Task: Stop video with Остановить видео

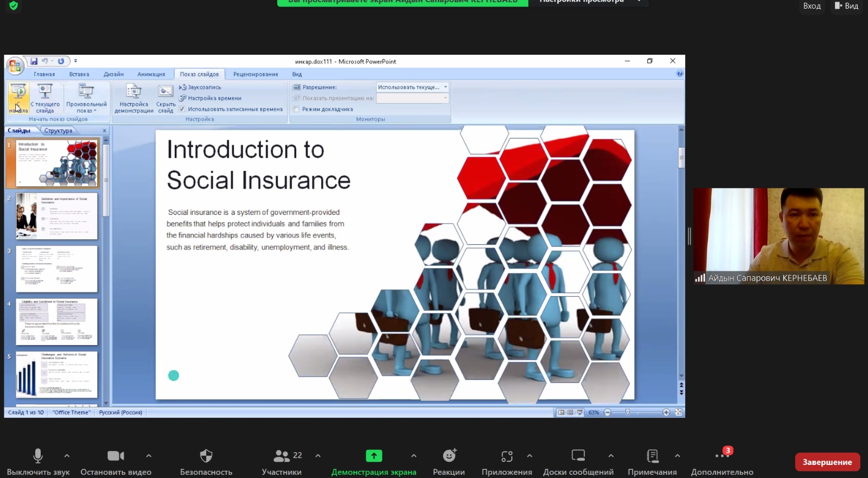Action: point(116,462)
